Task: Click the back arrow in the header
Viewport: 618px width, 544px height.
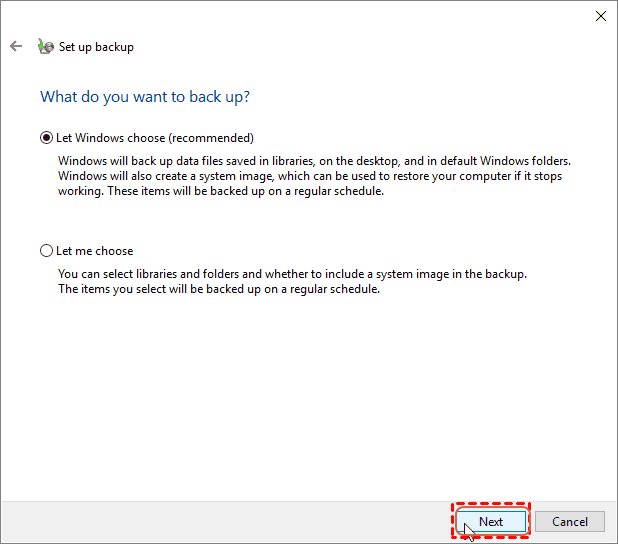Action: [15, 47]
